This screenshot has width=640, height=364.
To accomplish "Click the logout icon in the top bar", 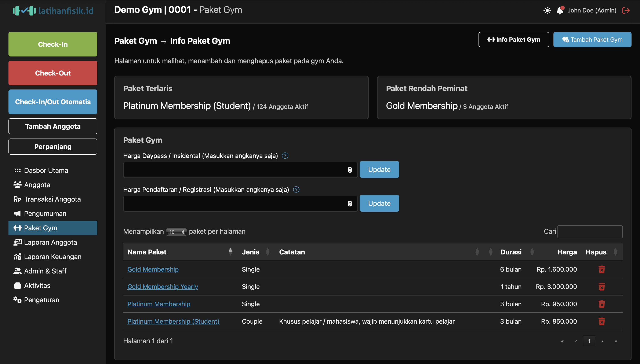I will tap(626, 10).
